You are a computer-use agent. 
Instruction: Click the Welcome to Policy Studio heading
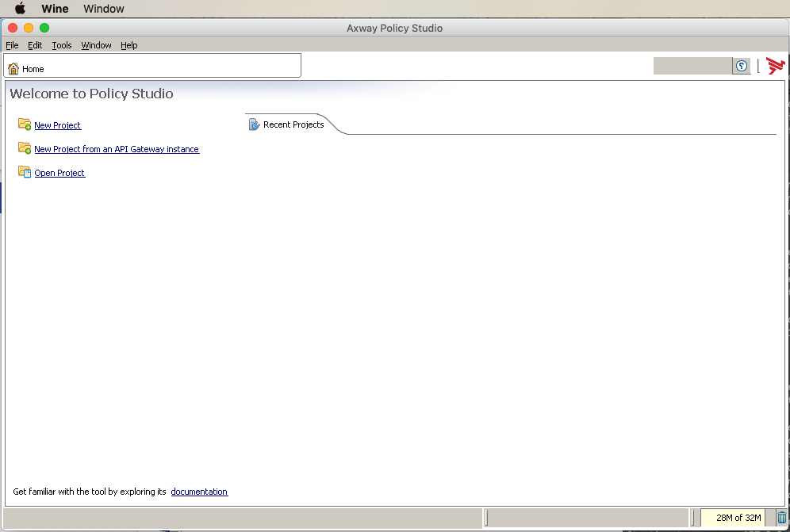92,94
